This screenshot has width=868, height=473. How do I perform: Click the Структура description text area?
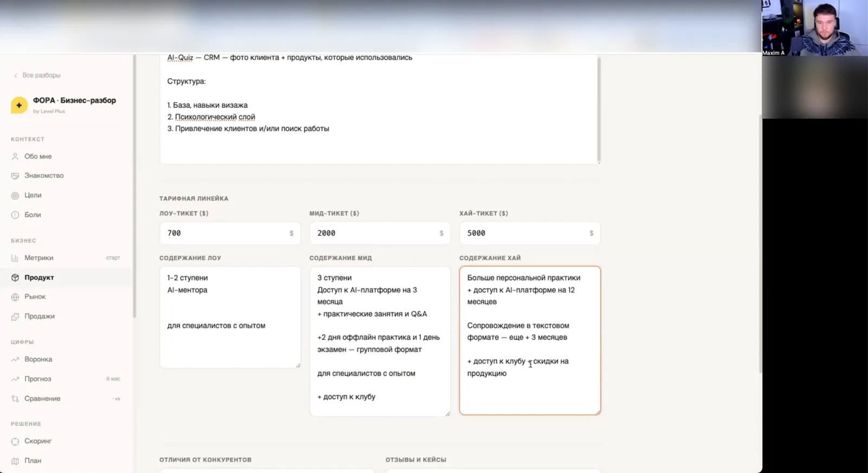[380, 108]
